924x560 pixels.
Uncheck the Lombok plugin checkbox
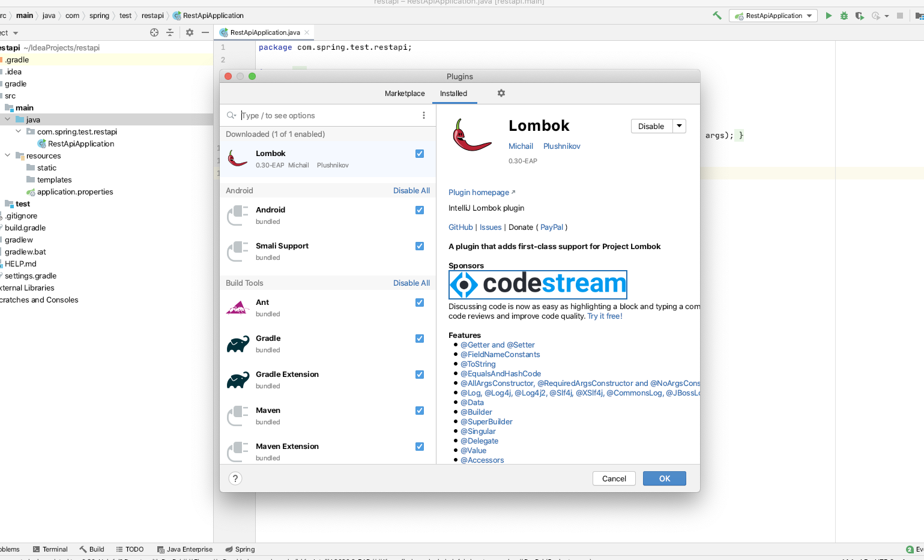(x=420, y=154)
